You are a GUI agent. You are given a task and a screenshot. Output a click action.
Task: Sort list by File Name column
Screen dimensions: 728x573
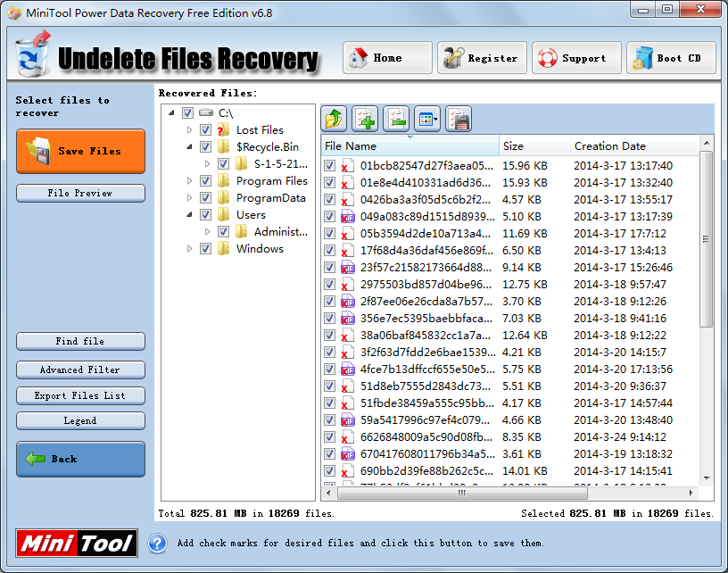410,145
